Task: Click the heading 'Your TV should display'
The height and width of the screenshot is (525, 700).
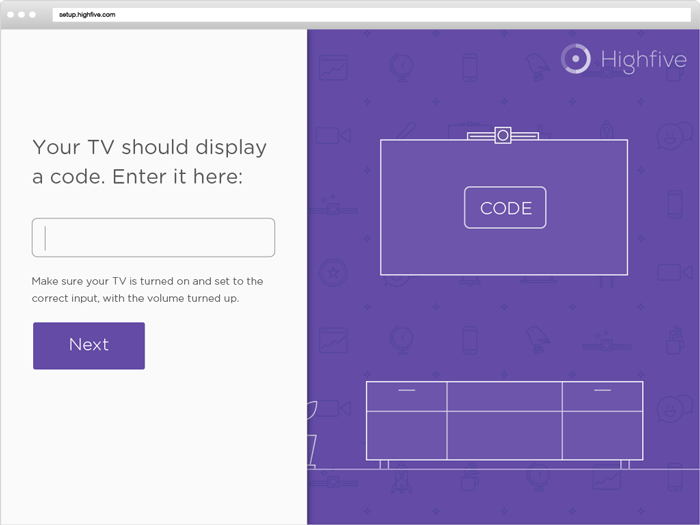Action: point(150,147)
